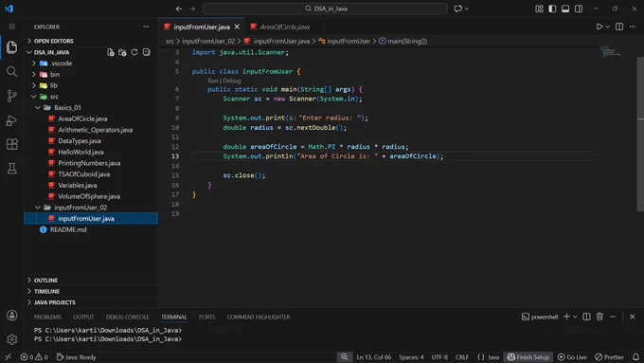The width and height of the screenshot is (644, 363).
Task: Customize layout icon in title bar
Action: (x=539, y=9)
